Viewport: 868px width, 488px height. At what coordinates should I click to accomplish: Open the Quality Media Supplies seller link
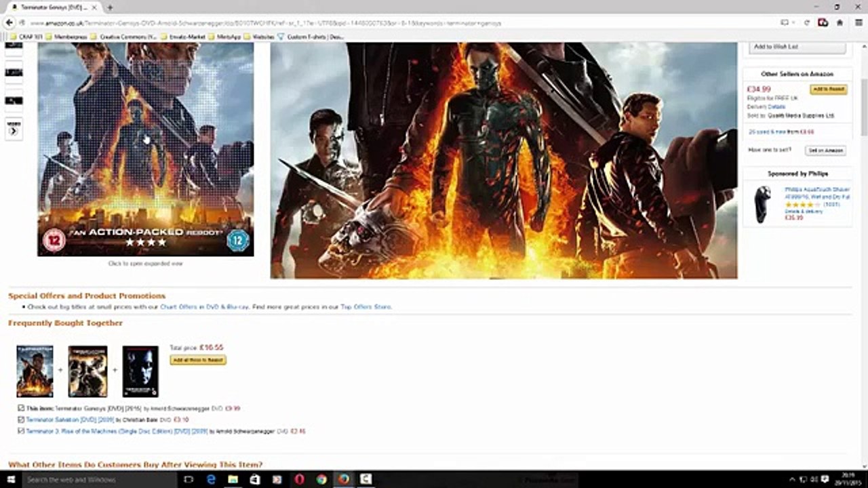801,115
